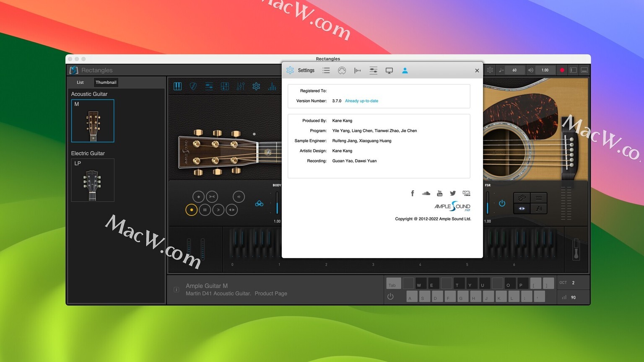The image size is (644, 362).
Task: Toggle the diamond round button
Action: pos(198,197)
